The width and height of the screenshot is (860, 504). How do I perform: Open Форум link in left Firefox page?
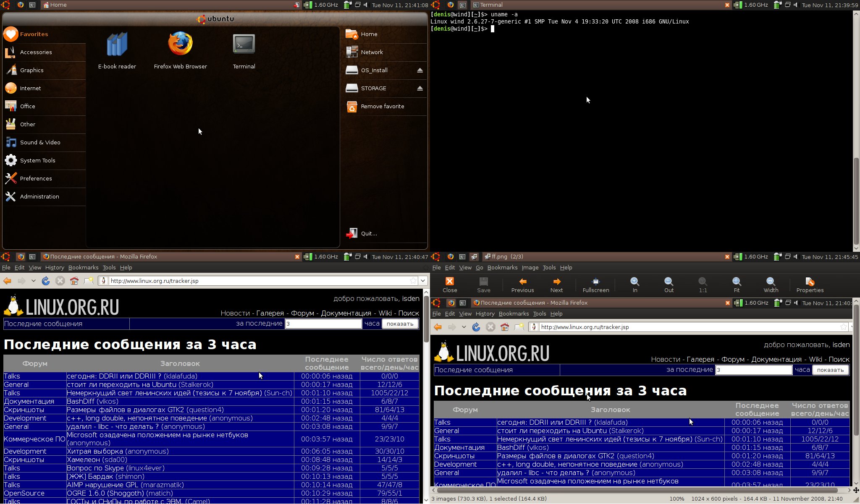pyautogui.click(x=302, y=313)
